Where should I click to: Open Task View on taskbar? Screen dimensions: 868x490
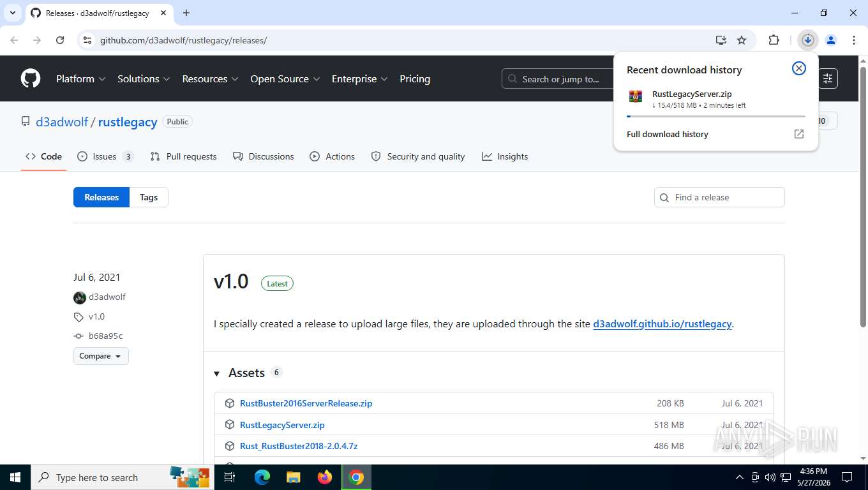click(230, 477)
